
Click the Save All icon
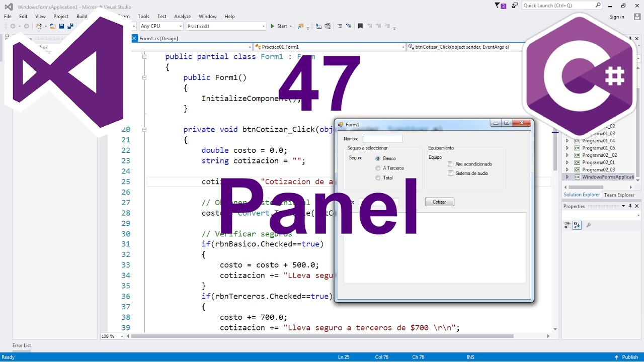coord(70,26)
